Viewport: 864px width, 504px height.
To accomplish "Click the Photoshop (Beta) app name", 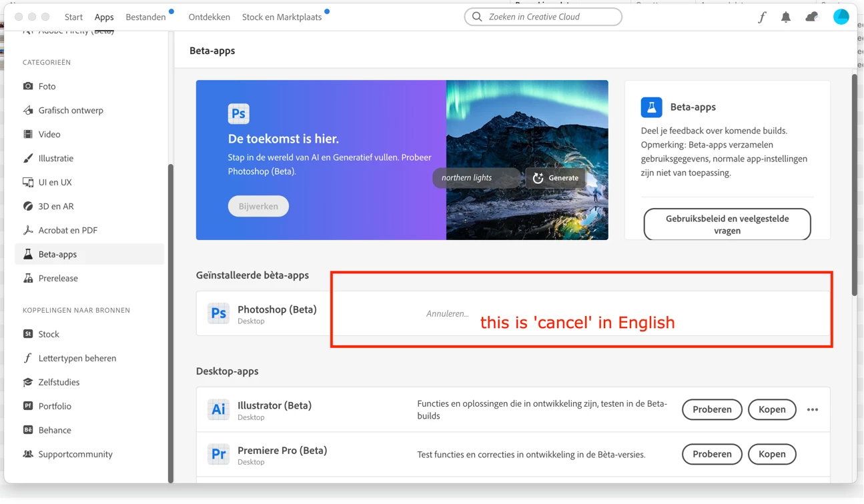I will 277,309.
